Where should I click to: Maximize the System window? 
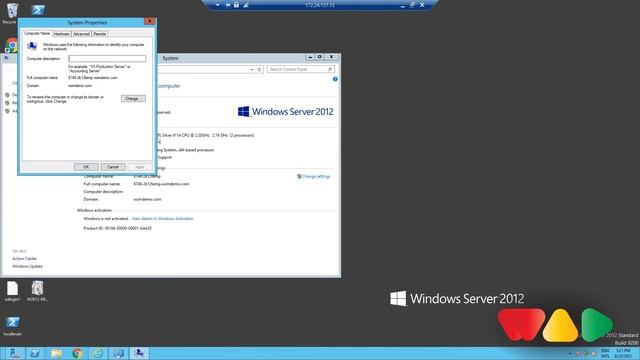[320, 57]
